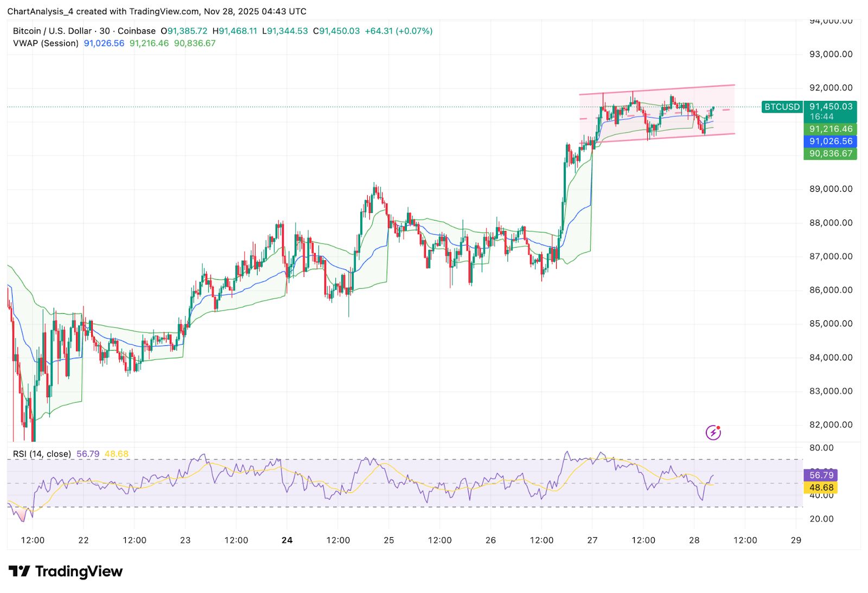868x593 pixels.
Task: Click the purple lightning quick-action icon
Action: [x=713, y=432]
